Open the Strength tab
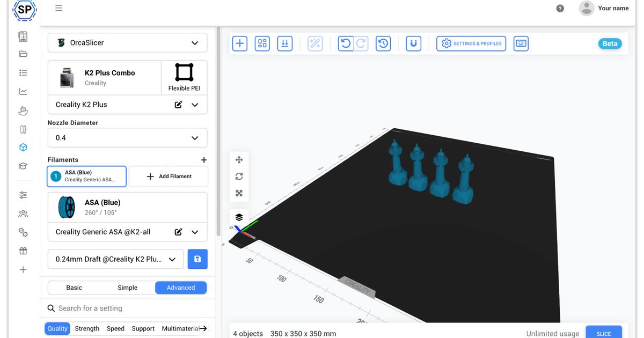 (87, 328)
